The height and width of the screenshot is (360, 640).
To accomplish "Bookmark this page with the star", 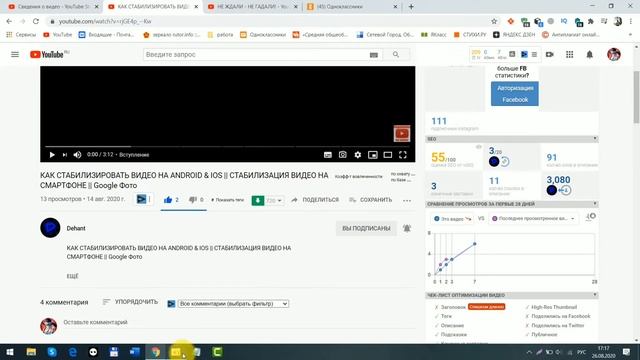I will pos(494,21).
